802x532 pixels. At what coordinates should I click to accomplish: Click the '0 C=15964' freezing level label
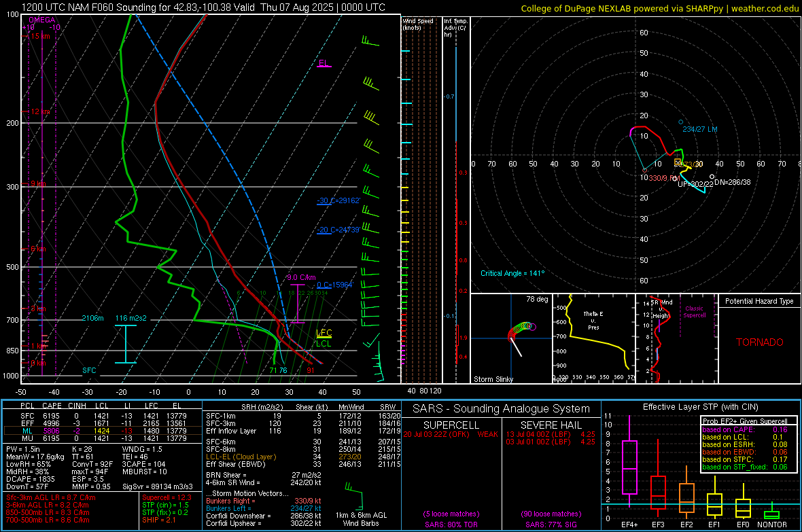click(334, 285)
